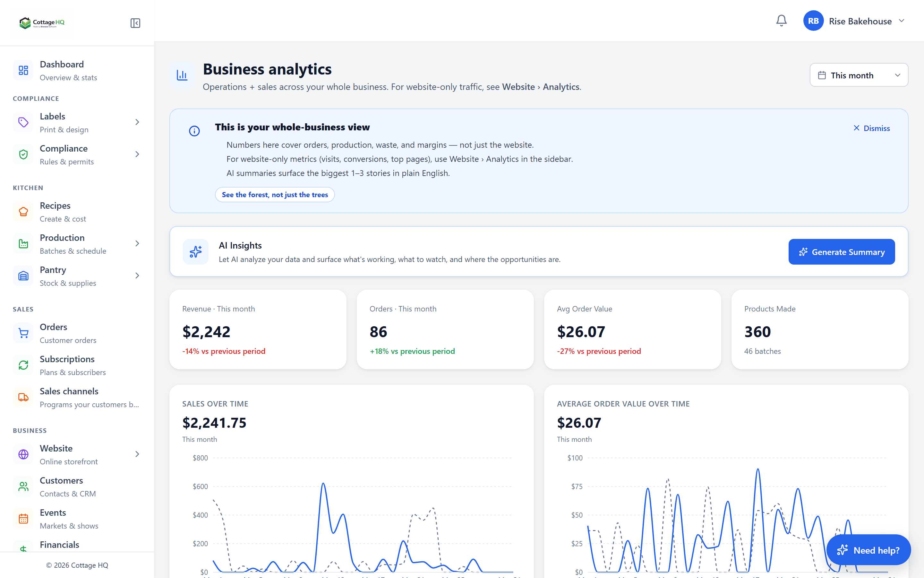The image size is (924, 578).
Task: Click the Labels tag icon
Action: 23,122
